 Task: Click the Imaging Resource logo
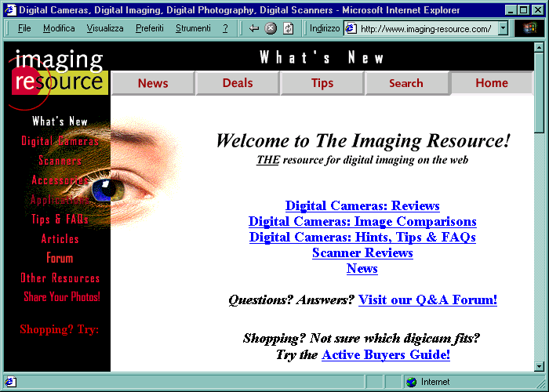pyautogui.click(x=58, y=72)
